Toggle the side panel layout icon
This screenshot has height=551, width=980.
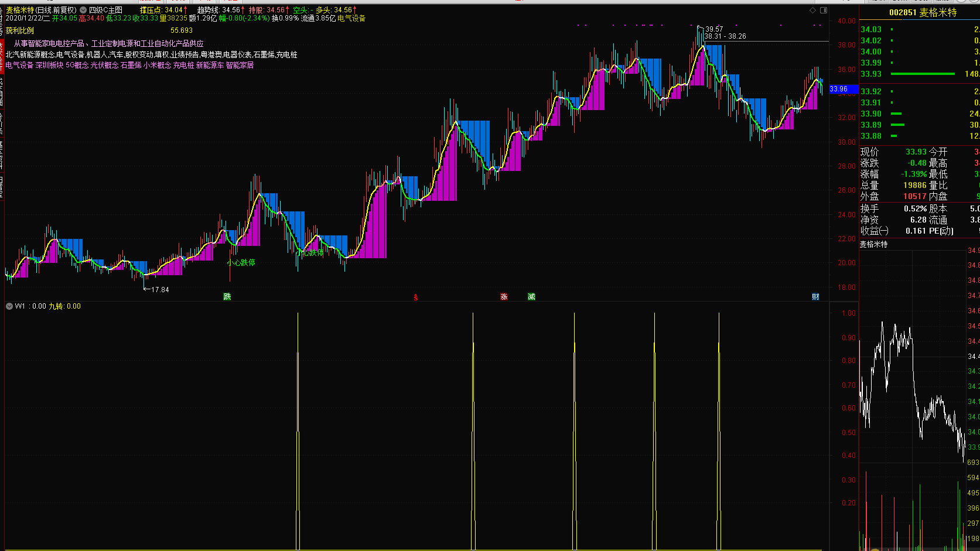pos(824,10)
